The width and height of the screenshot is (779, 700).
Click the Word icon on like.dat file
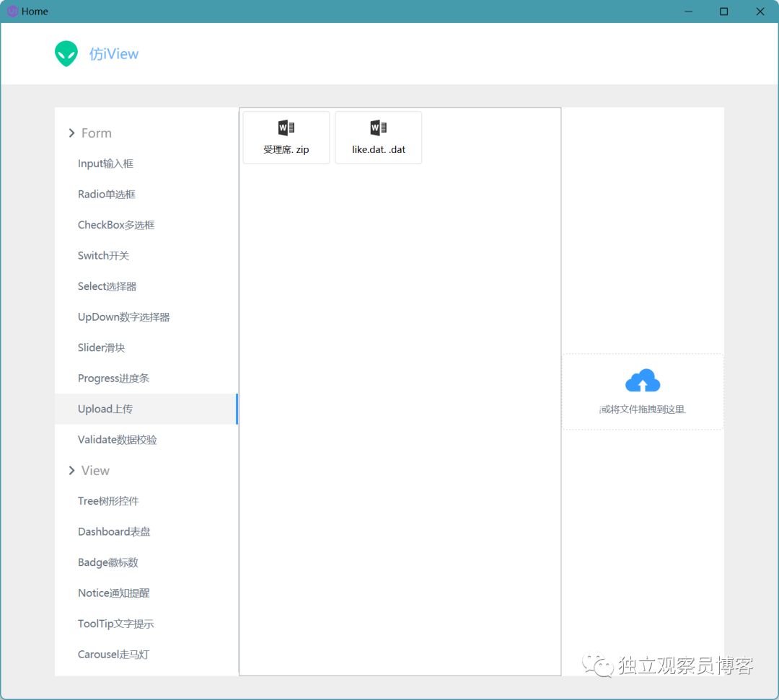pos(378,127)
